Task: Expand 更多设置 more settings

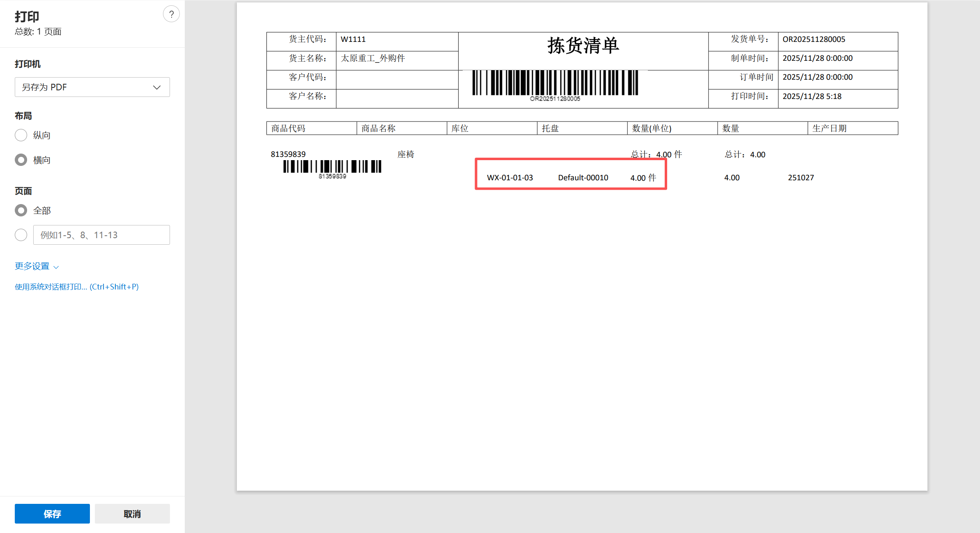Action: pos(32,266)
